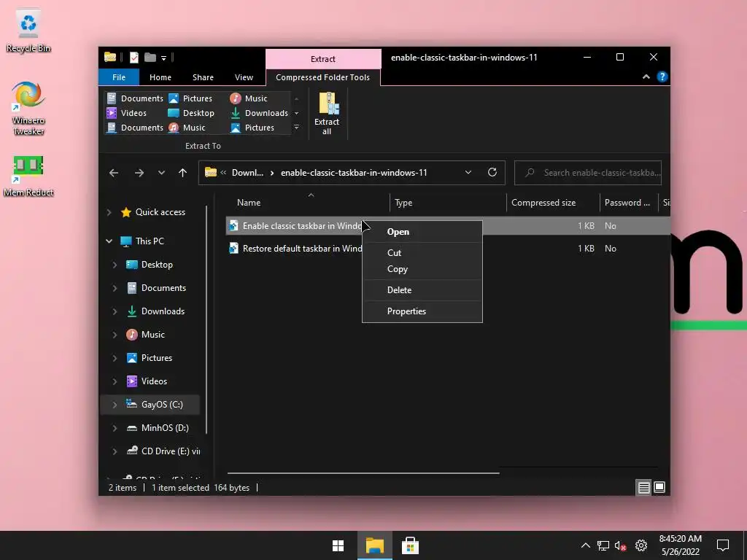Extract to Videos in ribbon

(127, 113)
